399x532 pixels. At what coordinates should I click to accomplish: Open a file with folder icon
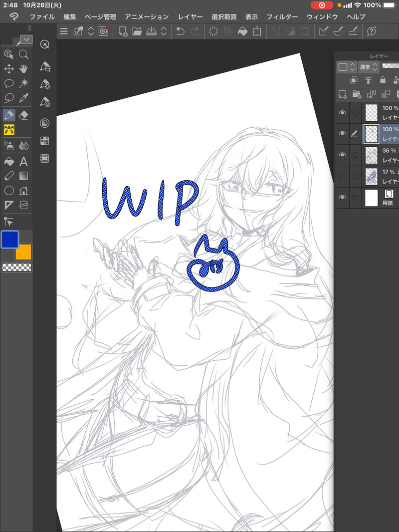click(x=137, y=31)
